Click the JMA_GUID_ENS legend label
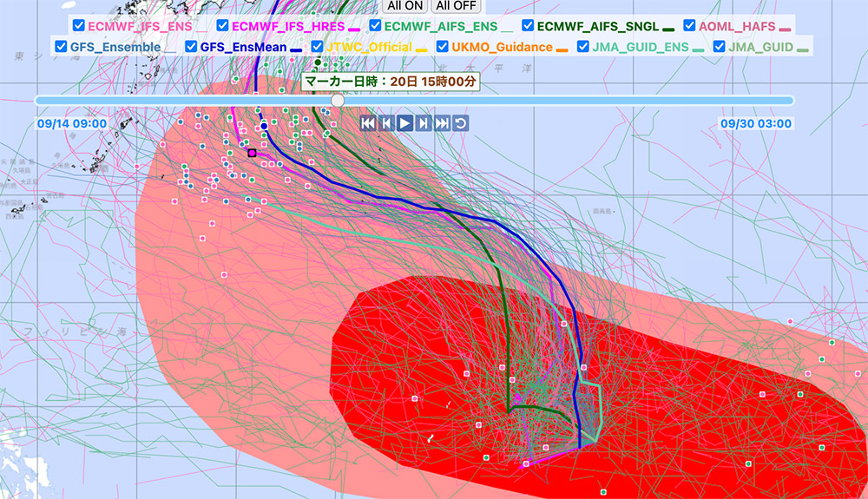 pos(641,47)
